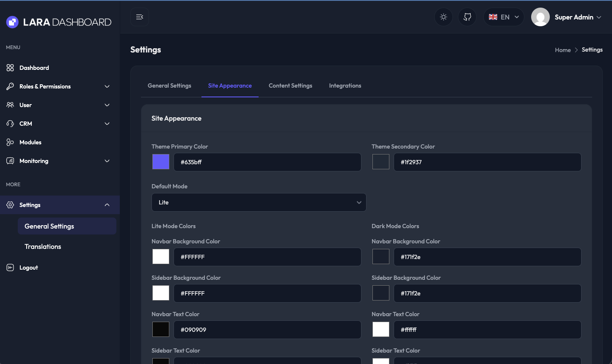Switch to the Integrations tab
This screenshot has width=612, height=364.
(x=345, y=85)
